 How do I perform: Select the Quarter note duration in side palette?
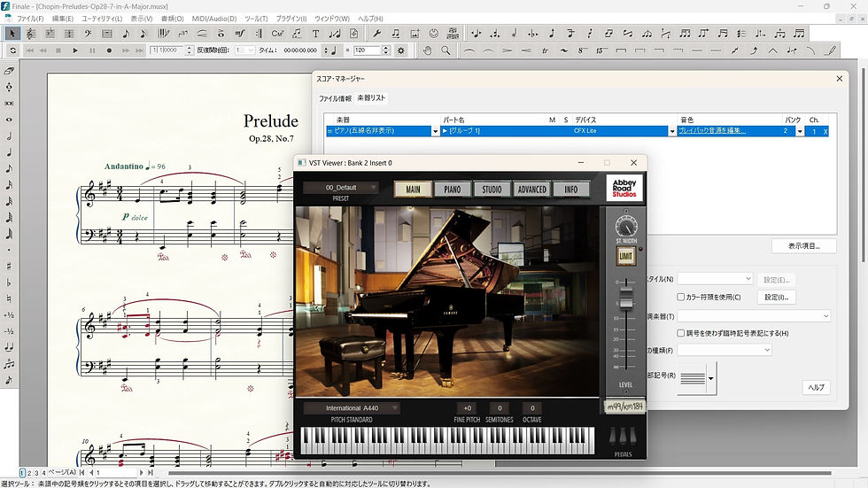(x=9, y=152)
